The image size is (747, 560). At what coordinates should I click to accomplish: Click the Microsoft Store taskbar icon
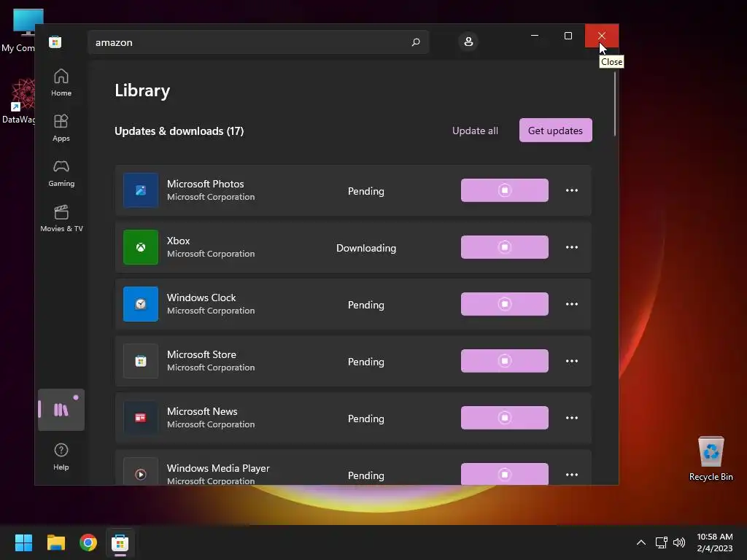(x=120, y=542)
